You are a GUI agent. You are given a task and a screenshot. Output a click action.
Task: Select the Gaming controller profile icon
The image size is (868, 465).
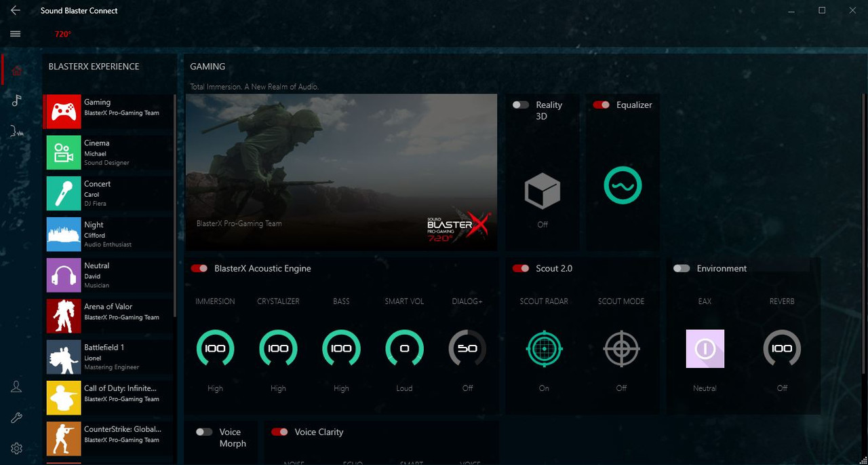tap(64, 111)
